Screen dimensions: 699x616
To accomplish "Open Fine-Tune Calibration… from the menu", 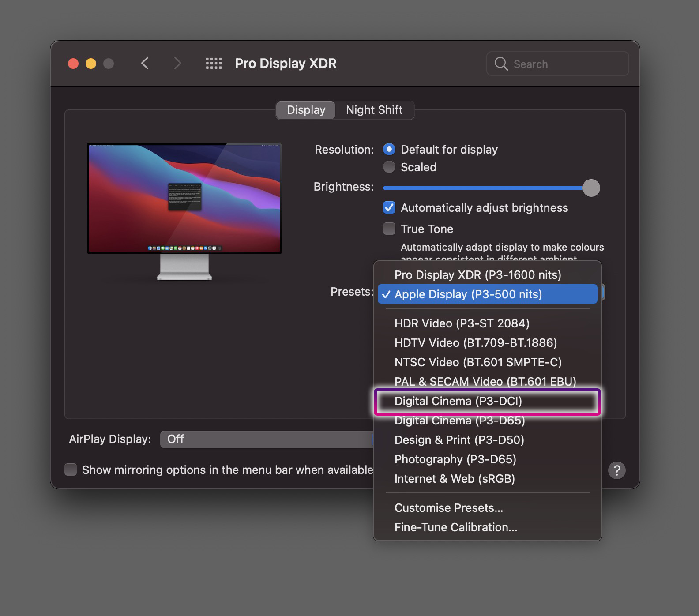I will coord(487,527).
